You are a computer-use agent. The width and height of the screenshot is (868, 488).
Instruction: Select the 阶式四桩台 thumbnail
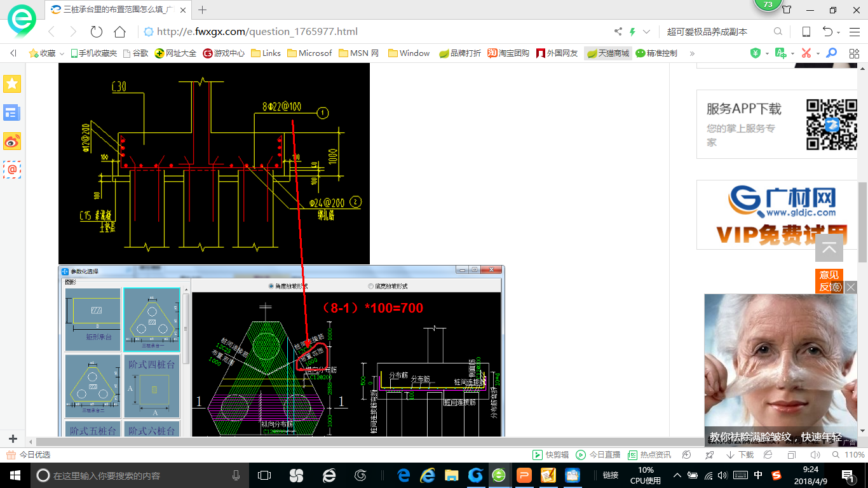pos(151,386)
